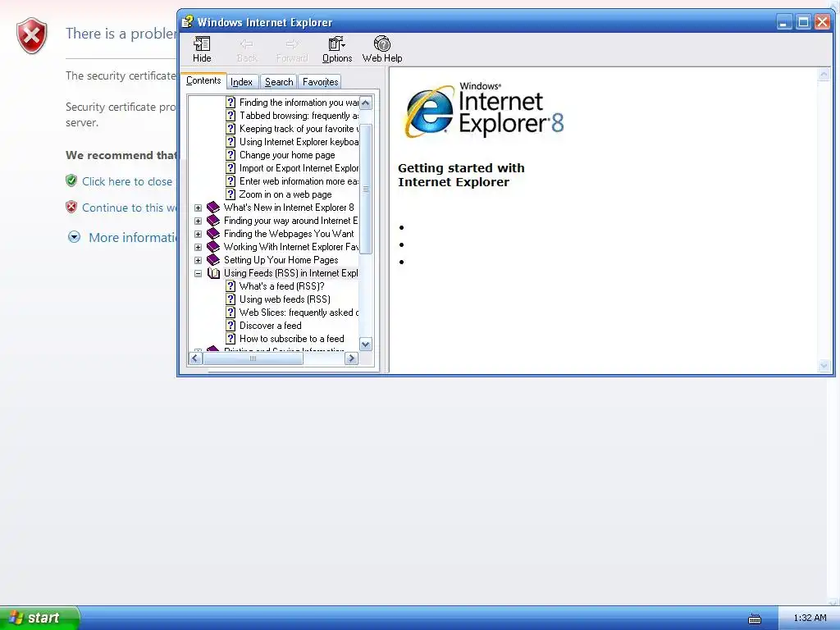Click the book icon for Finding your way around
The height and width of the screenshot is (630, 840).
click(x=213, y=220)
